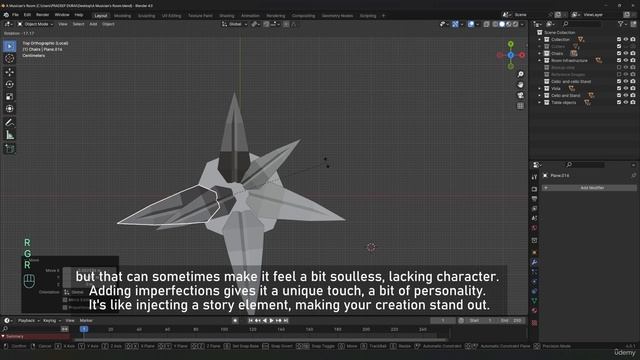
Task: Play the animation forward
Action: pos(271,321)
